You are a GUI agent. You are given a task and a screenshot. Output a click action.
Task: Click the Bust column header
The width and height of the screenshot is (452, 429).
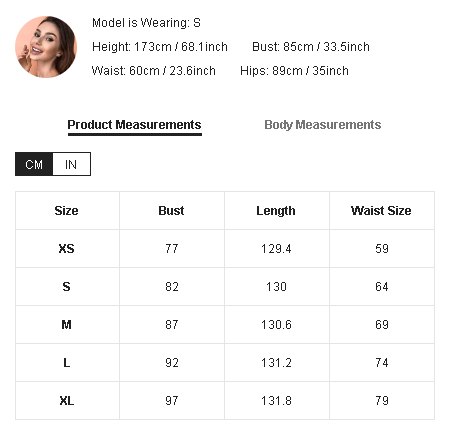click(171, 211)
